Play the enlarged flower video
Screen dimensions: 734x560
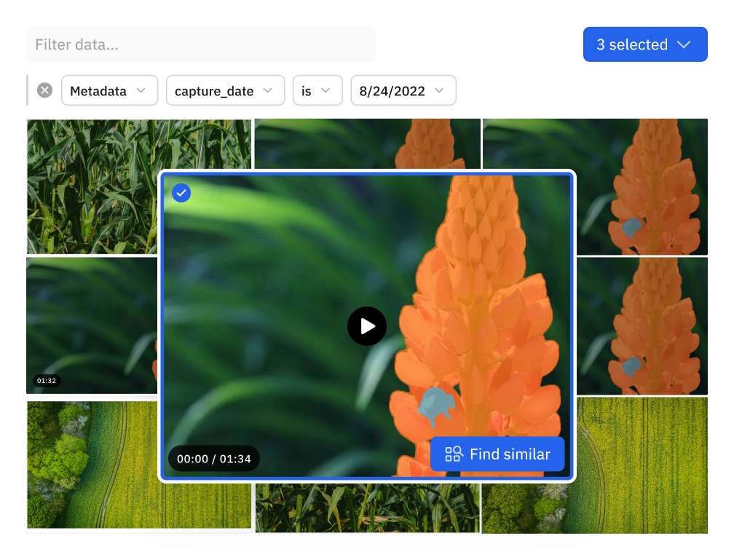pyautogui.click(x=367, y=326)
